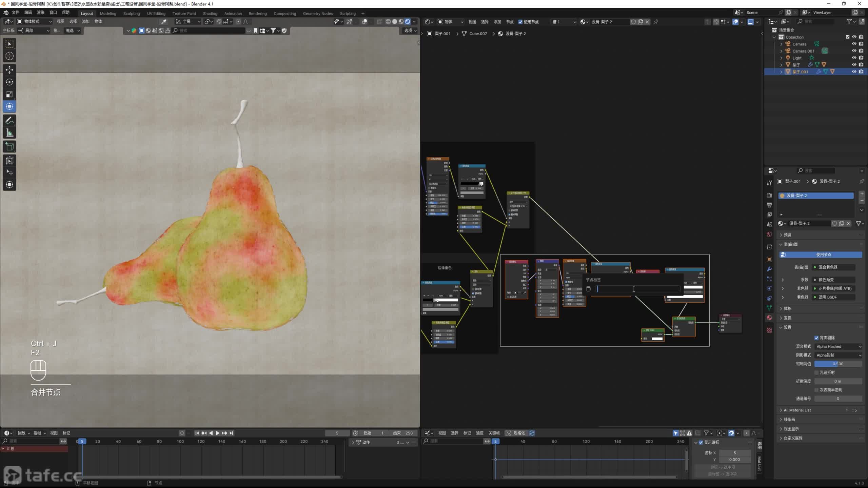Select the Rotate tool icon
The height and width of the screenshot is (488, 868).
click(x=9, y=82)
